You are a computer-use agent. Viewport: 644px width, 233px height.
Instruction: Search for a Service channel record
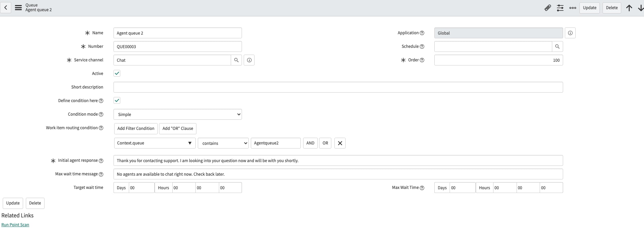coord(236,60)
